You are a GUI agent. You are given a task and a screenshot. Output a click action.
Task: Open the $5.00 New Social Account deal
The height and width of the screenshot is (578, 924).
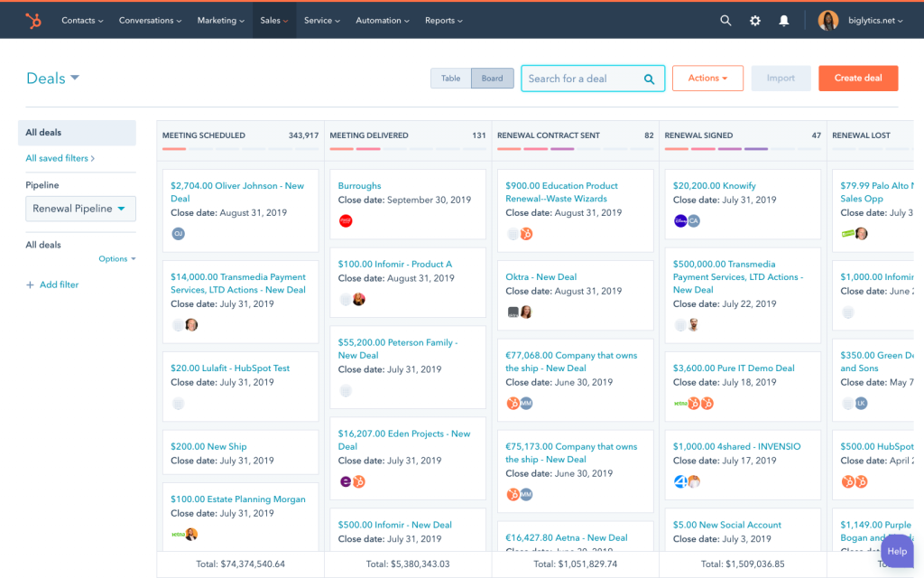727,525
